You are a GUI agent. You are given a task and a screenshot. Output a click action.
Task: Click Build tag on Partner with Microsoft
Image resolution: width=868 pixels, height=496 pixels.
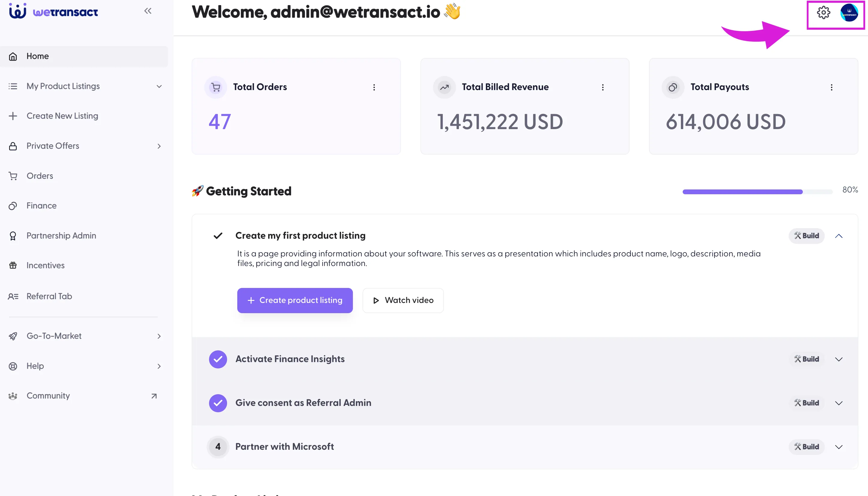[x=806, y=446]
